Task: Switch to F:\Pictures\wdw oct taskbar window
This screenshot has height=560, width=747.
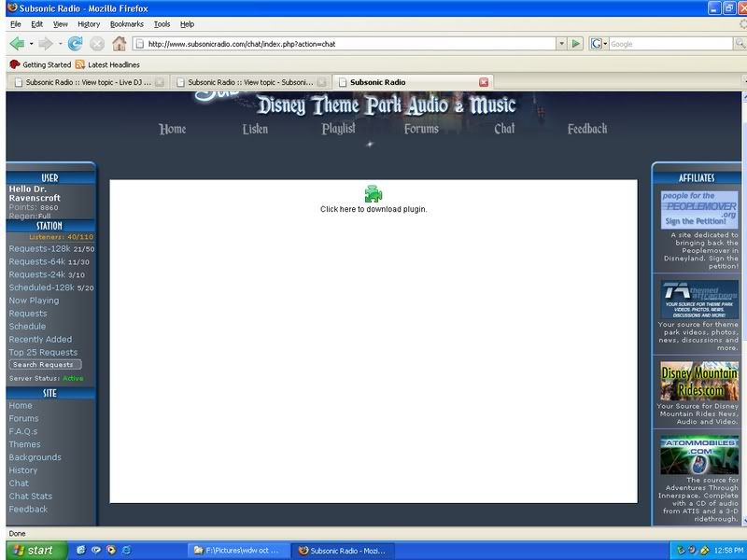Action: tap(238, 551)
